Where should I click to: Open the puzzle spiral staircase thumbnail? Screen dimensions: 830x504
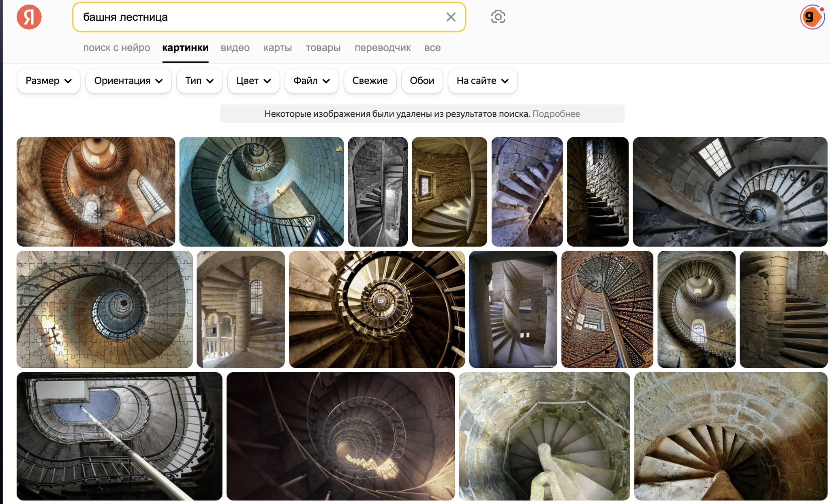pos(104,309)
